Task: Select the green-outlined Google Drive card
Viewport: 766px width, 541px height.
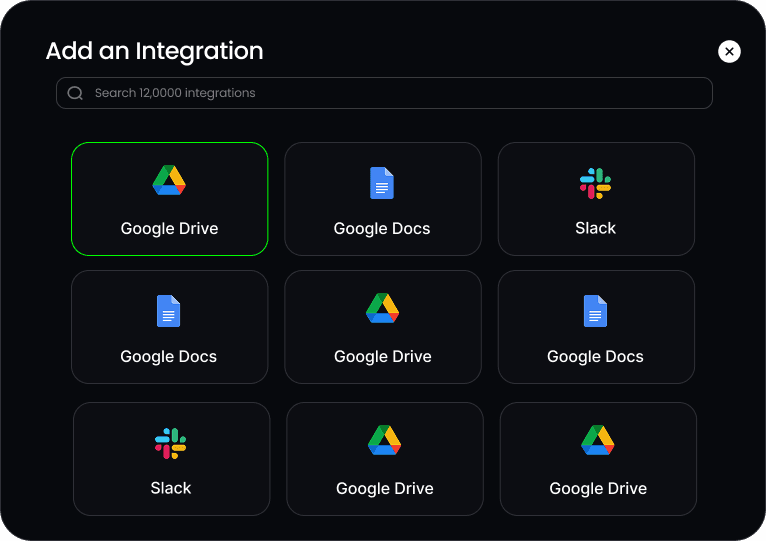Action: (x=170, y=199)
